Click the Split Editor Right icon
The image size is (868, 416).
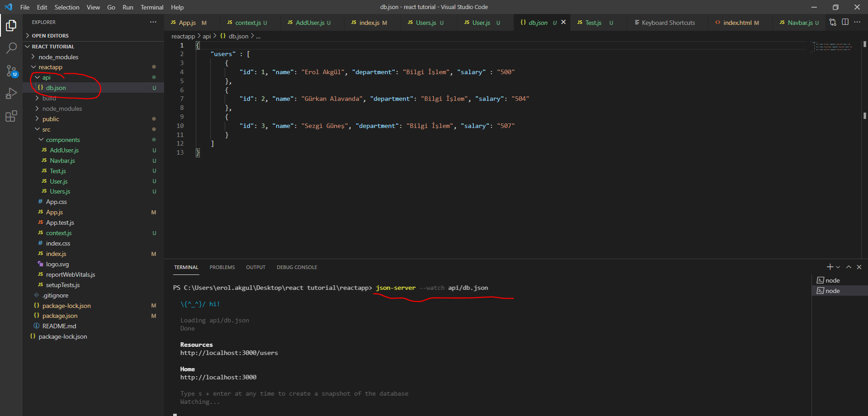[845, 22]
